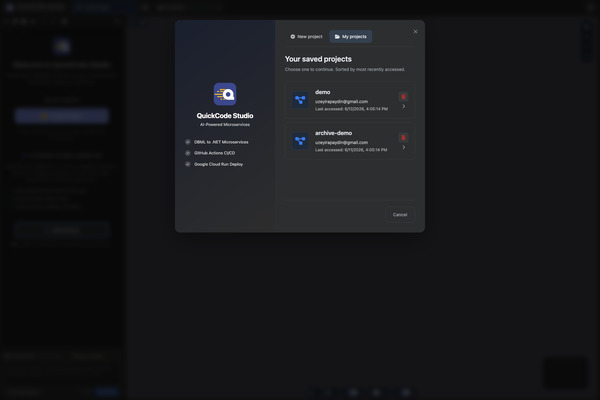Click "GitHub Actions CI/CD" feature text
The image size is (600, 400).
[x=214, y=153]
